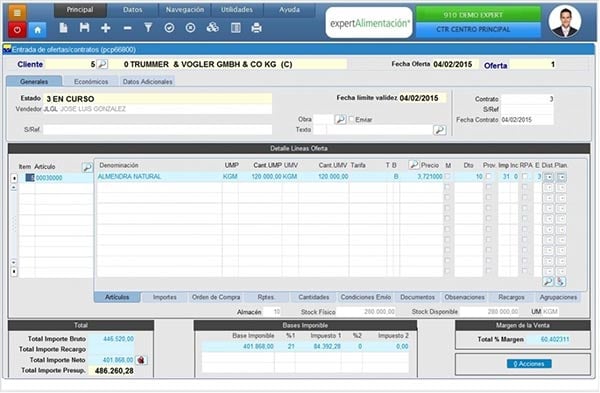
Task: Open the Texto lookup magnifier
Action: click(x=440, y=130)
